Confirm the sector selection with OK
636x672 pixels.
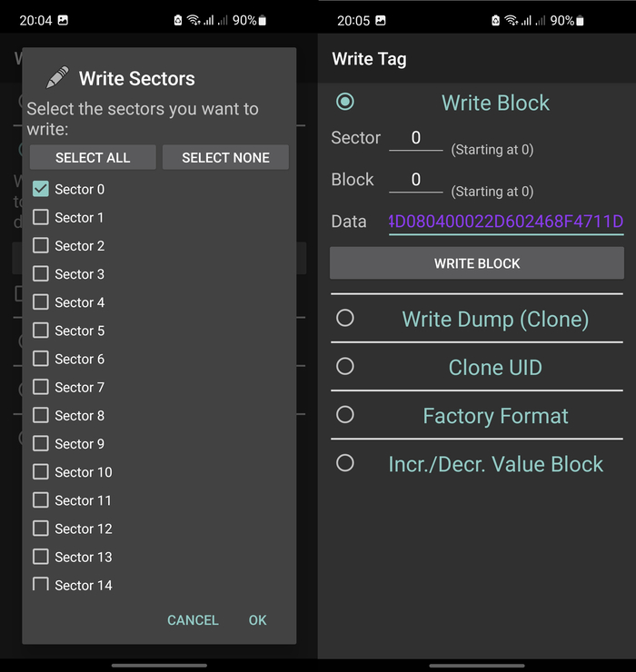click(257, 620)
